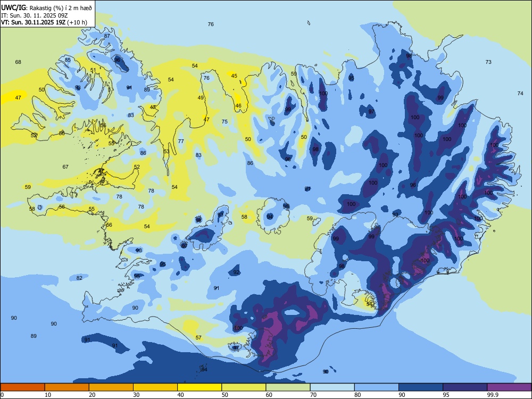The height and width of the screenshot is (399, 532).
Task: Click the legend tick label '30'
Action: click(x=136, y=395)
